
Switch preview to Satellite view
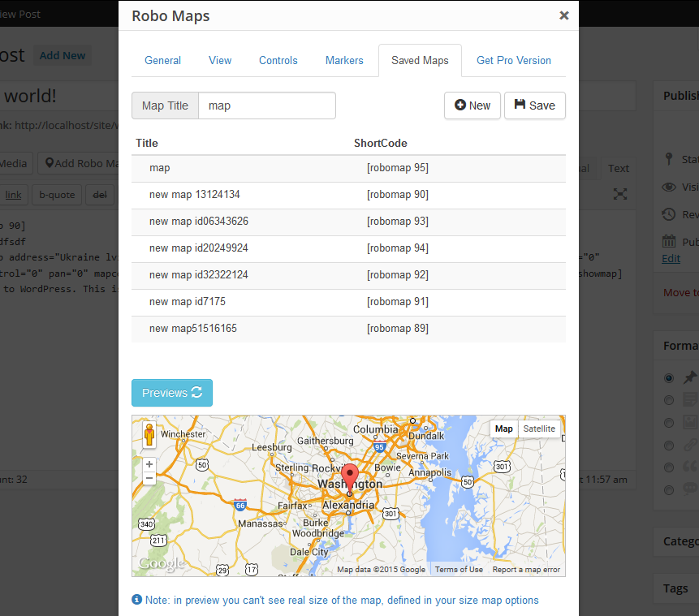tap(539, 429)
